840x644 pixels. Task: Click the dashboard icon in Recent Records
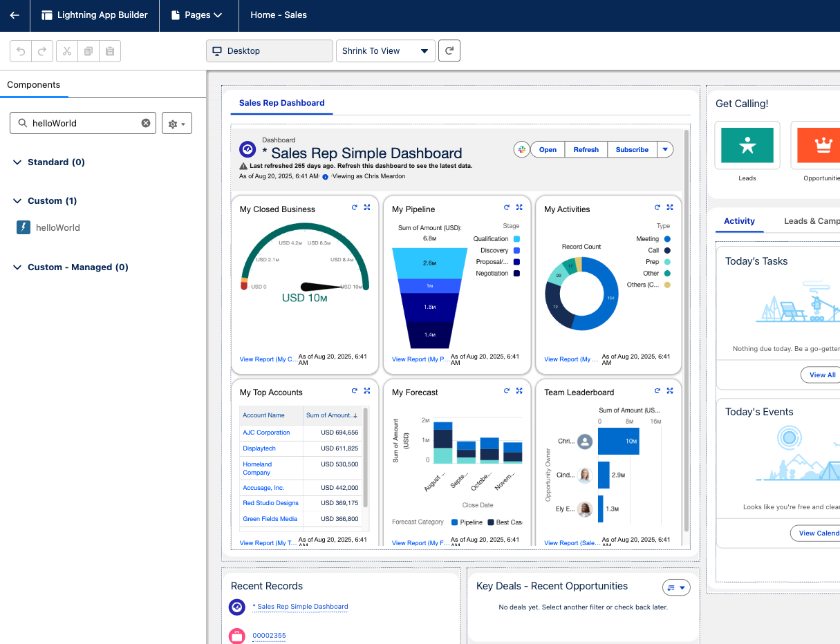[x=237, y=607]
